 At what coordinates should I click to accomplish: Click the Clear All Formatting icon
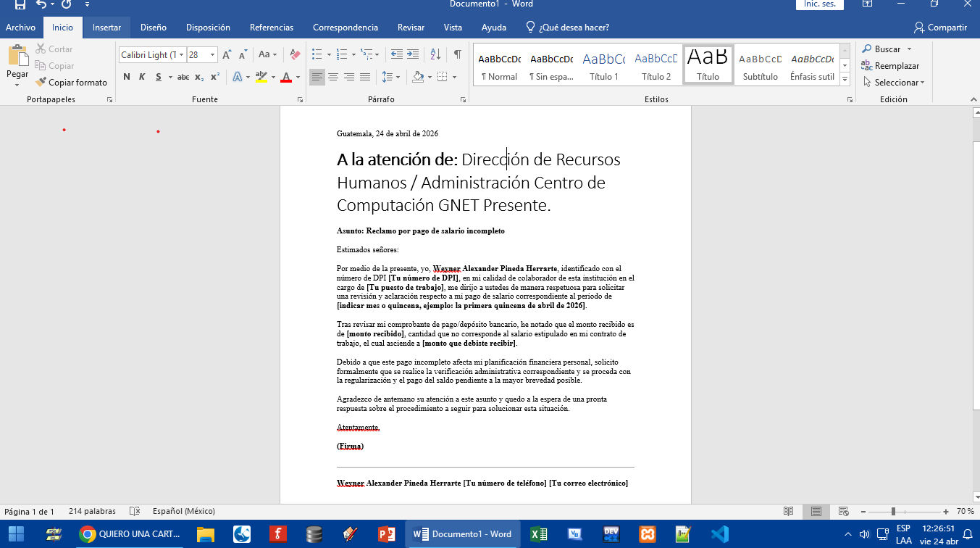pyautogui.click(x=295, y=54)
